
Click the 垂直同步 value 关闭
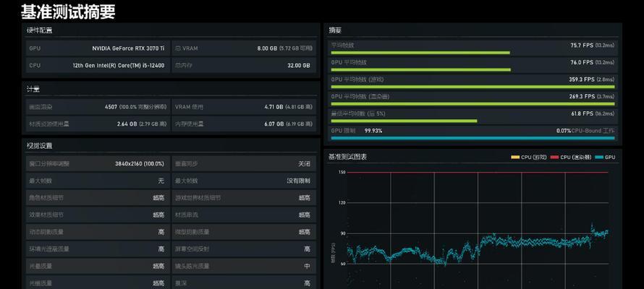click(305, 164)
